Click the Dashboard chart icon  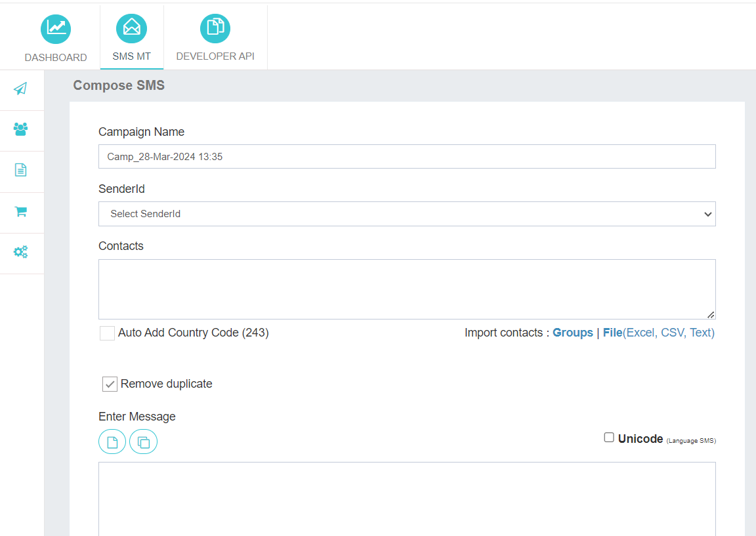point(56,28)
